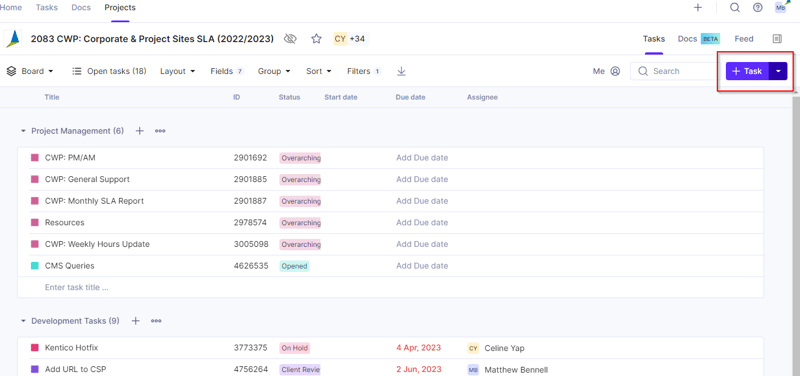Go to the top Docs navigation tab
This screenshot has height=376, width=800.
pos(81,8)
